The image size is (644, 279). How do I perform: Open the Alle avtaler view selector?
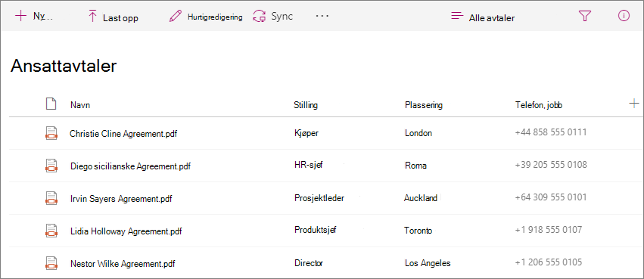(x=492, y=18)
